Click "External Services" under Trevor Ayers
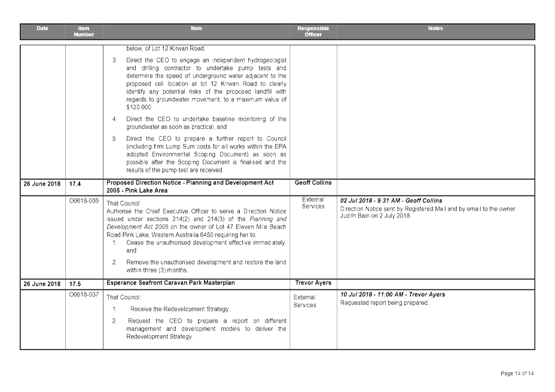 coord(304,301)
